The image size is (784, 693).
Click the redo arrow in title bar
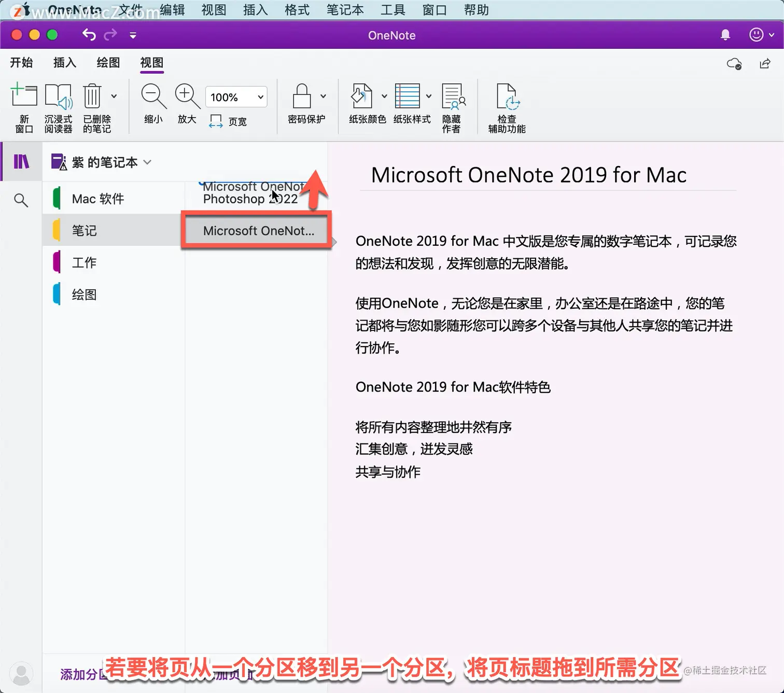(110, 35)
